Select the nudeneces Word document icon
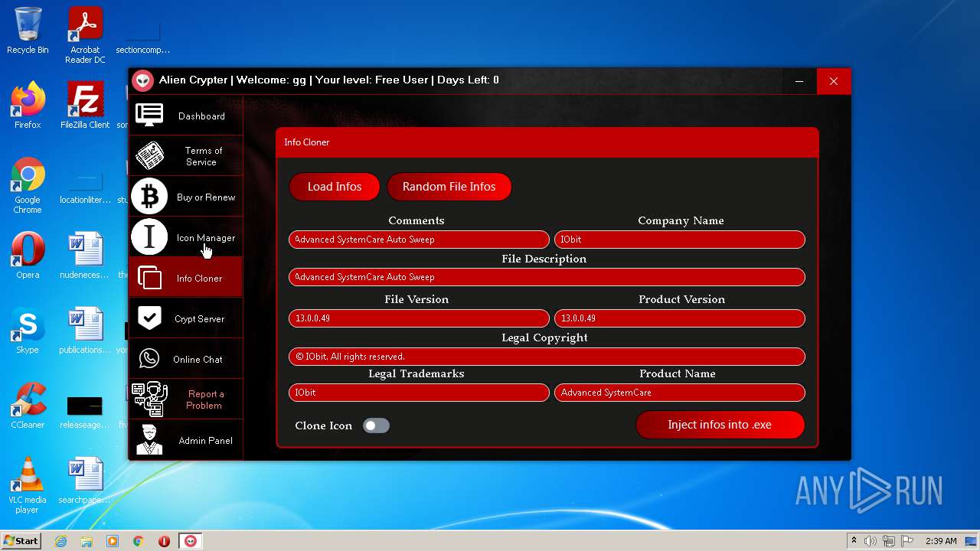This screenshot has height=551, width=980. 85,256
